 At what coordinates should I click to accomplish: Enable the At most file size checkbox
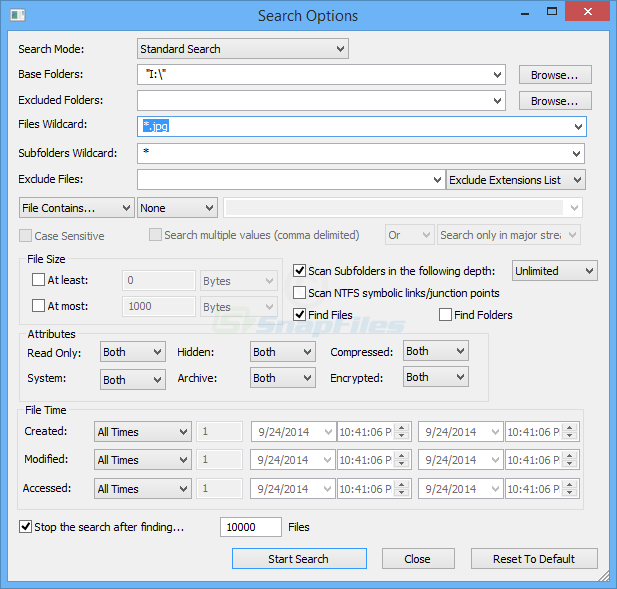coord(38,306)
